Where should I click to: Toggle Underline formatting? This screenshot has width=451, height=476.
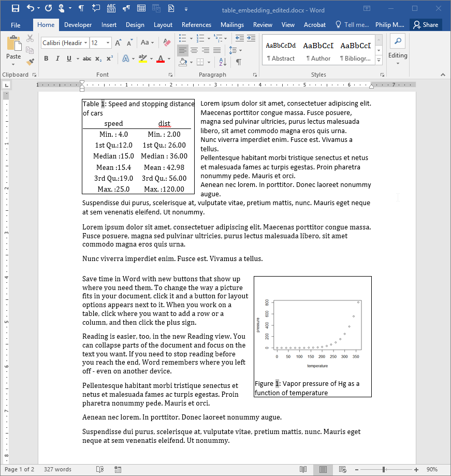(x=69, y=59)
